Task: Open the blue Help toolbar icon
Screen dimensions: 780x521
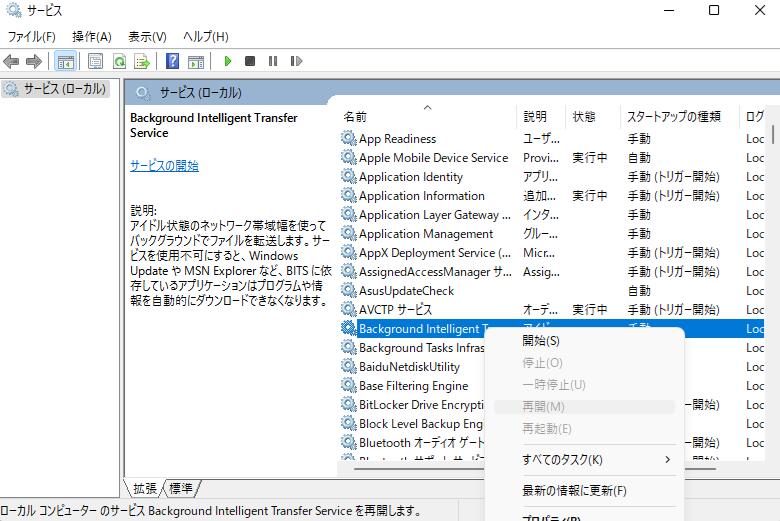Action: tap(172, 61)
